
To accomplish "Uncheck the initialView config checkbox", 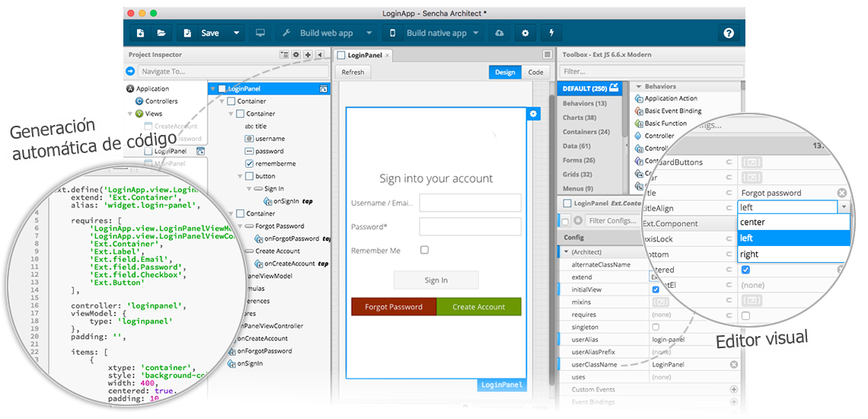I will click(x=656, y=289).
